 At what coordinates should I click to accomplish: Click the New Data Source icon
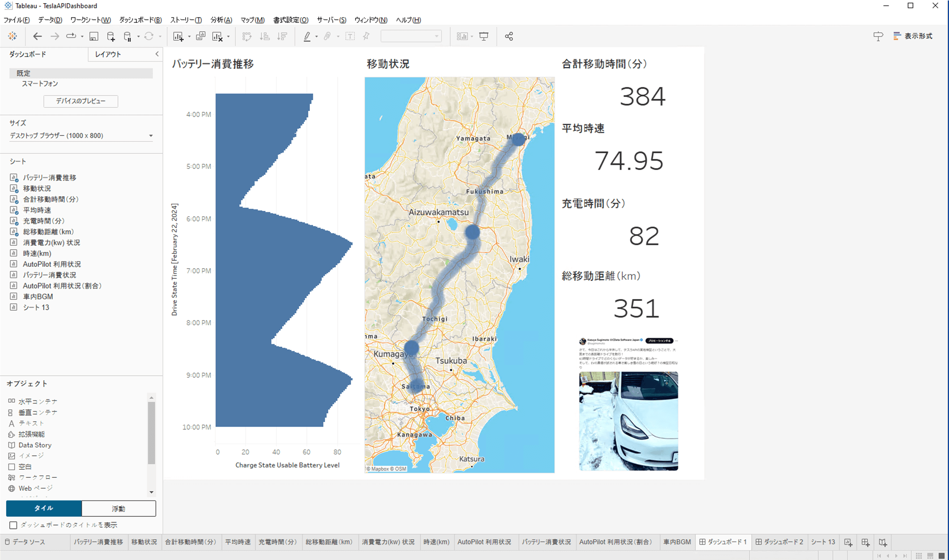(110, 37)
